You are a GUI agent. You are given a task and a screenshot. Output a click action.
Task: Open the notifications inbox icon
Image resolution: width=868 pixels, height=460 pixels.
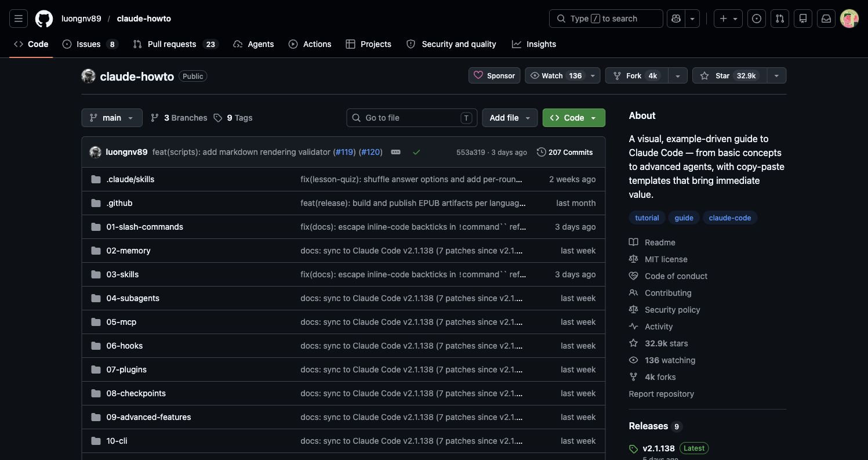tap(826, 19)
